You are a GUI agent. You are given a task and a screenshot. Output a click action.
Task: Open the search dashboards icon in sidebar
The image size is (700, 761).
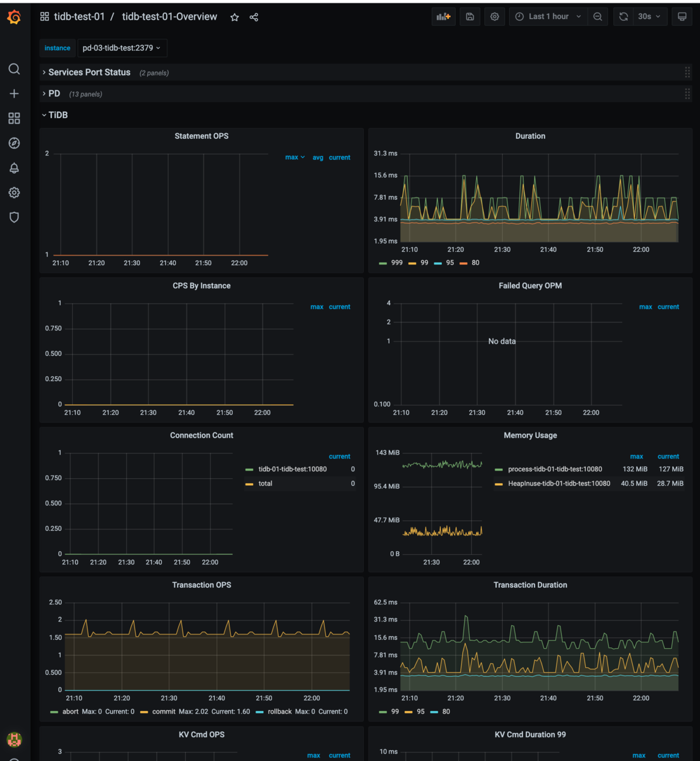14,69
